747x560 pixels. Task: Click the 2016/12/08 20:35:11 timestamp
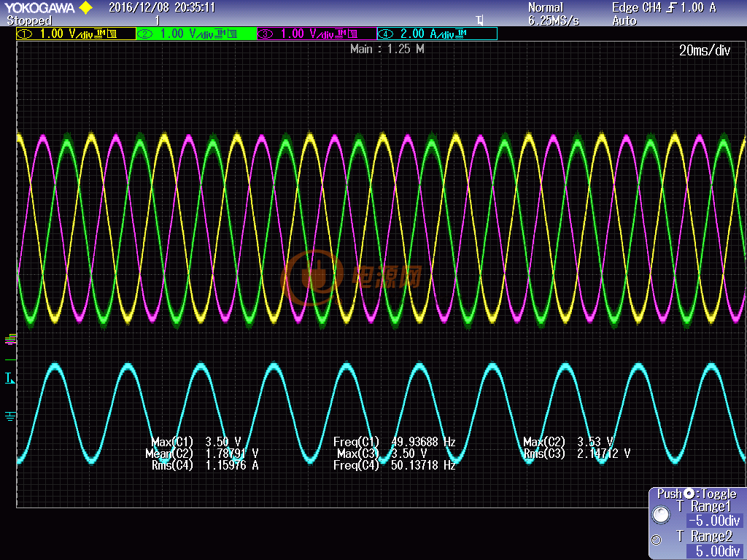[162, 7]
